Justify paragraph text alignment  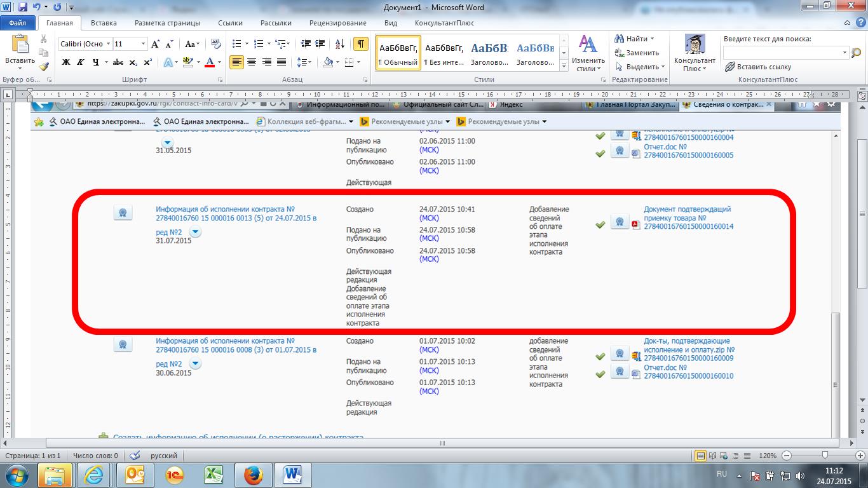click(282, 62)
